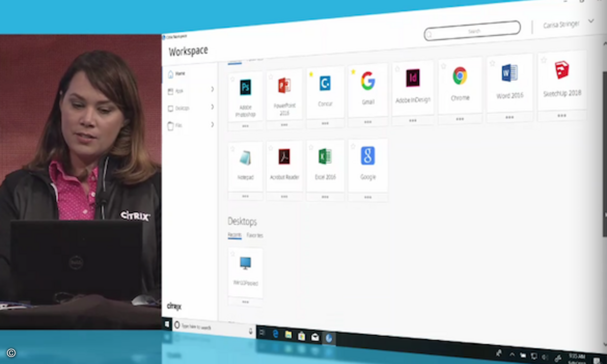Open the PowerPoint 2016 app icon

click(x=284, y=85)
